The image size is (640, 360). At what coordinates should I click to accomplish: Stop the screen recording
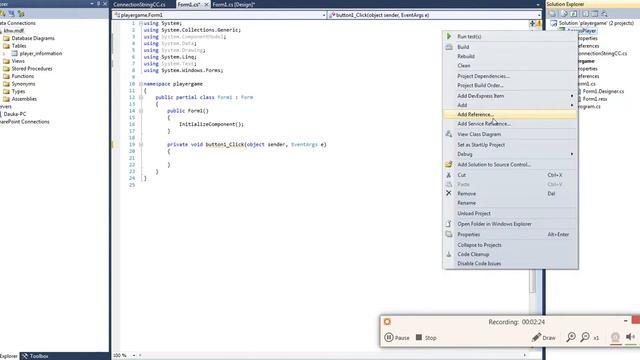(426, 338)
